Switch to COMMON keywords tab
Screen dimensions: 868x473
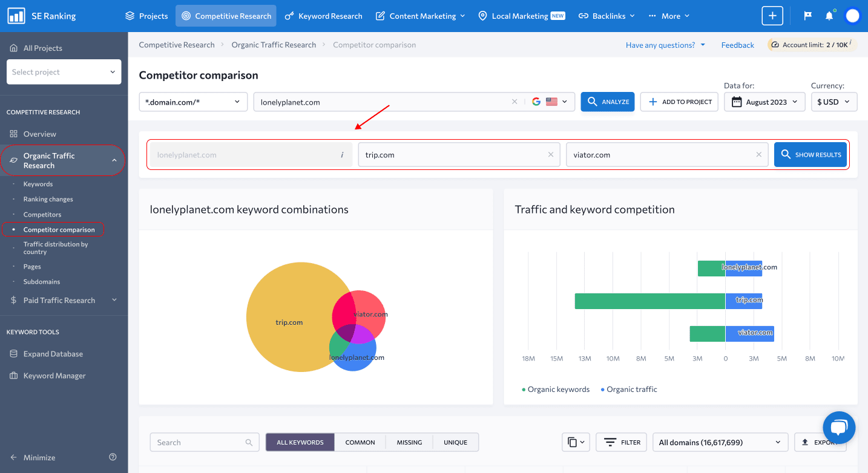pyautogui.click(x=360, y=442)
